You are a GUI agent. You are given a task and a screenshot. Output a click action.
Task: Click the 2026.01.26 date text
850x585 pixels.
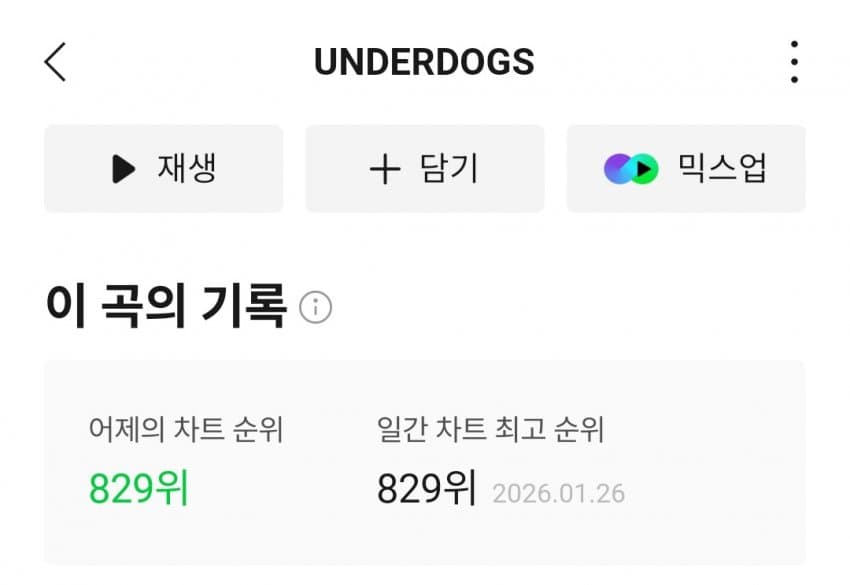coord(559,494)
